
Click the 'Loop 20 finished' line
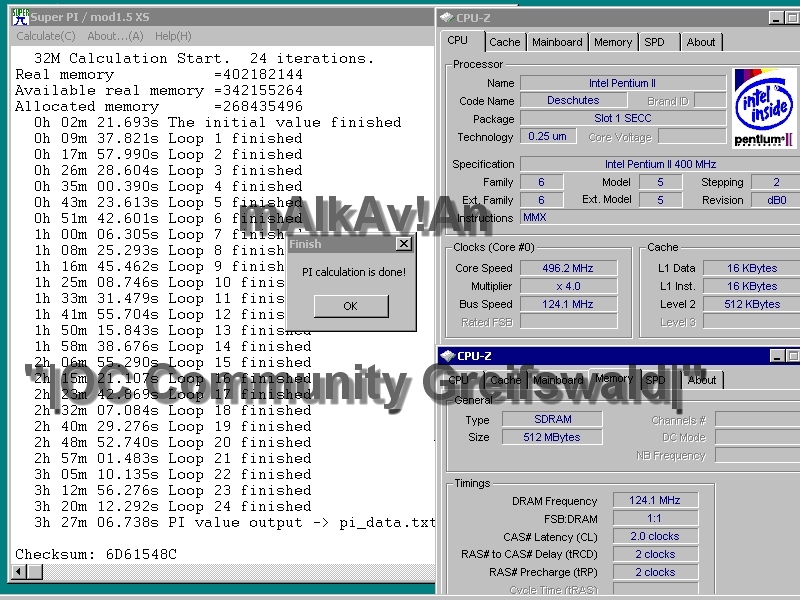[x=172, y=442]
